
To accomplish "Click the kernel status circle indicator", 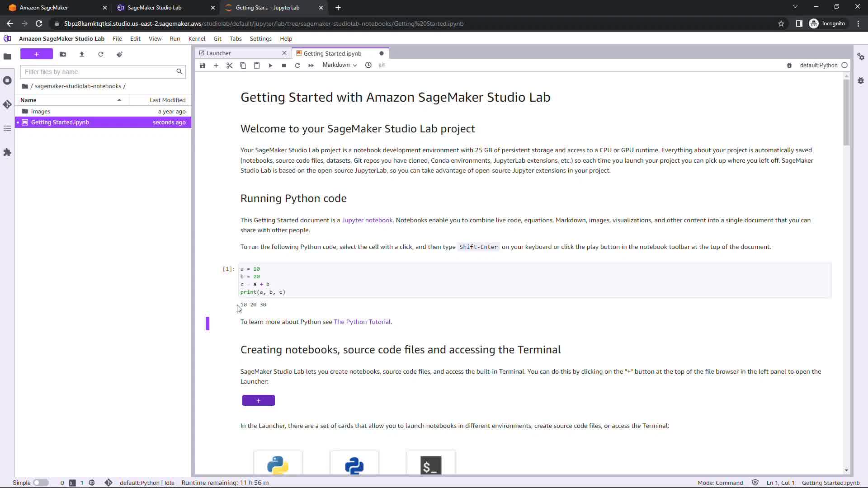I will click(x=844, y=65).
